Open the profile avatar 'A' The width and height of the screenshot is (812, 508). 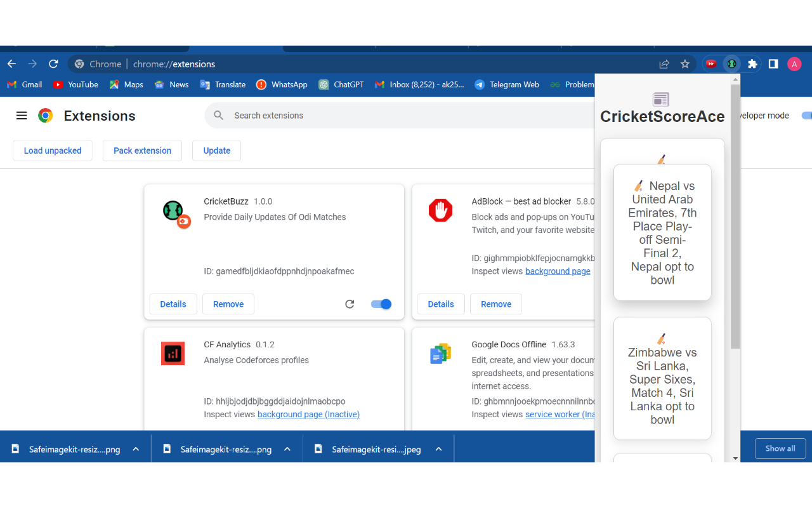pos(794,64)
